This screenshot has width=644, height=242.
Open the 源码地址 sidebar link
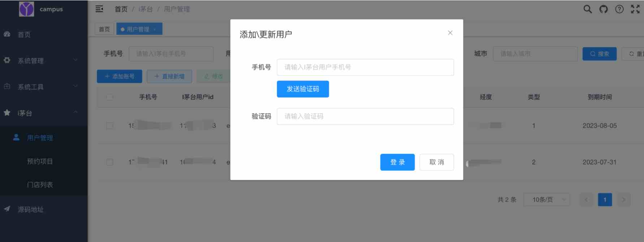31,209
